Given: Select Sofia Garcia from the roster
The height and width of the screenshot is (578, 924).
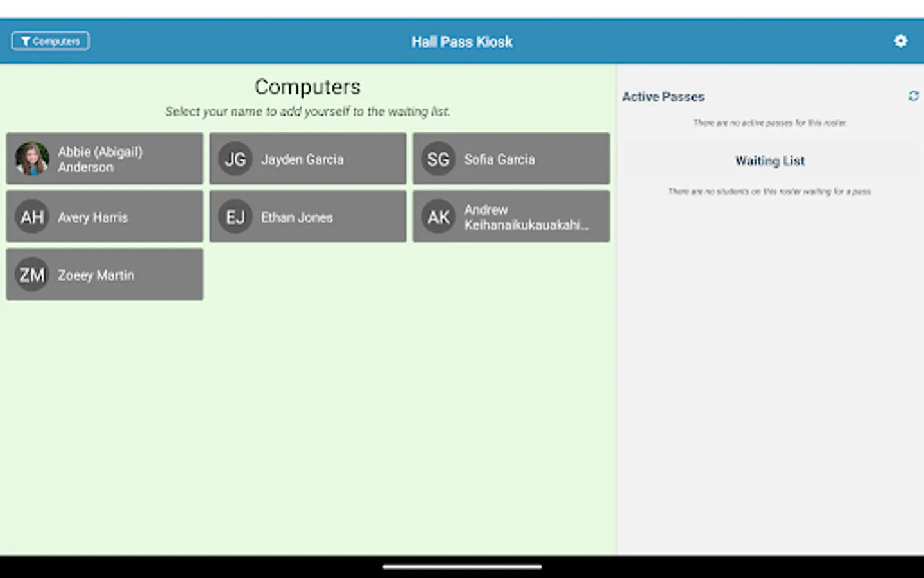Looking at the screenshot, I should click(511, 159).
